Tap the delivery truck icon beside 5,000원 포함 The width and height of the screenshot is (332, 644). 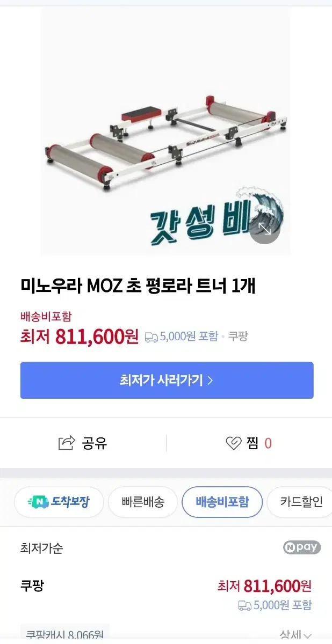(x=151, y=337)
